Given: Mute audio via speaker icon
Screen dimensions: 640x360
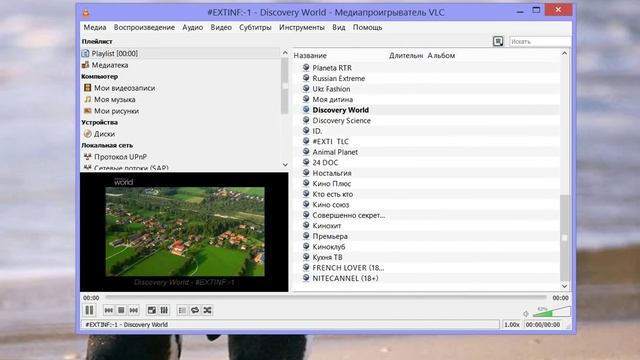Looking at the screenshot, I should click(526, 313).
